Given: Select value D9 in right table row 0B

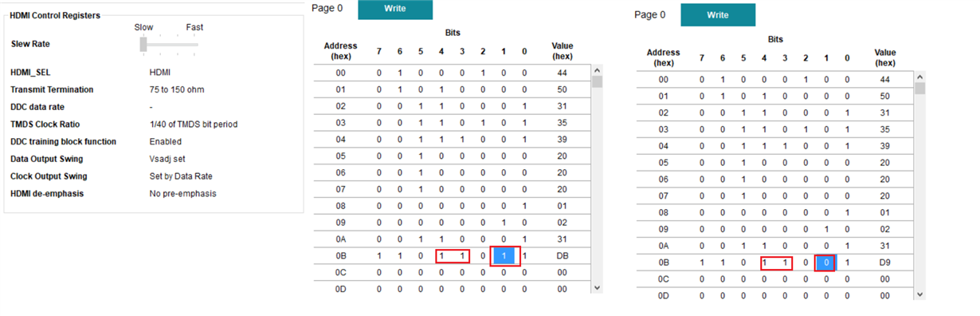Looking at the screenshot, I should point(884,262).
